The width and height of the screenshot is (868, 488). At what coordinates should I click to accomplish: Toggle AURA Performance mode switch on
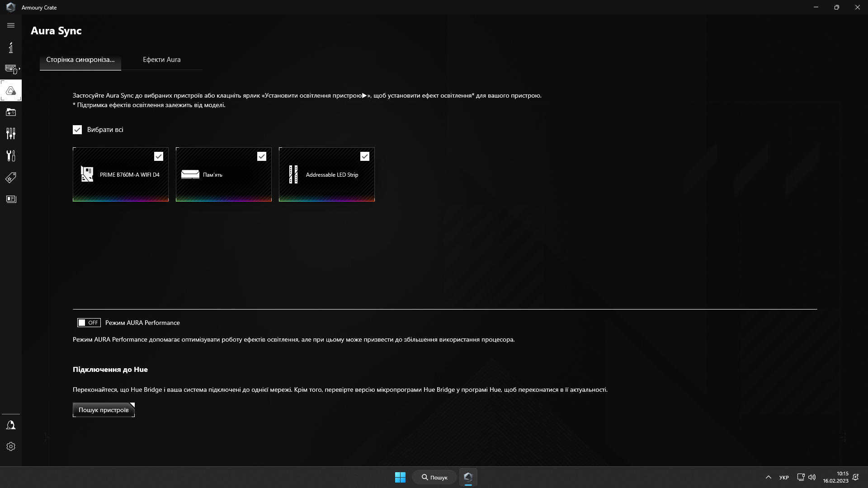click(89, 323)
